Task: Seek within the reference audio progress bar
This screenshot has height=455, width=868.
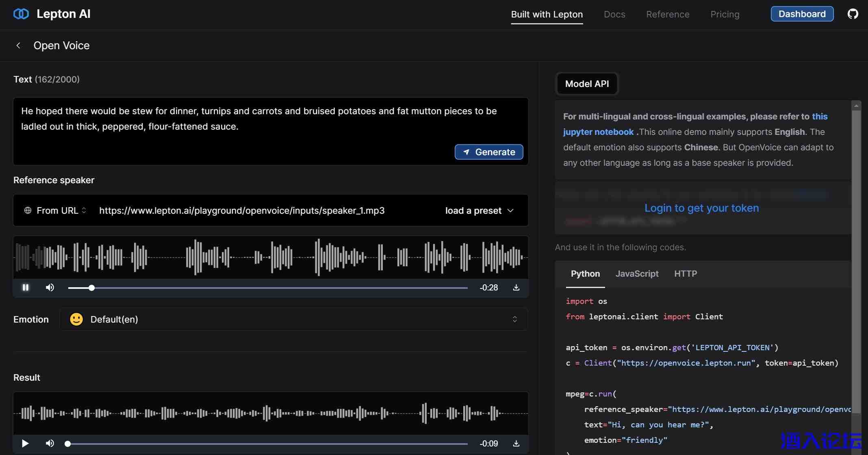Action: 267,288
